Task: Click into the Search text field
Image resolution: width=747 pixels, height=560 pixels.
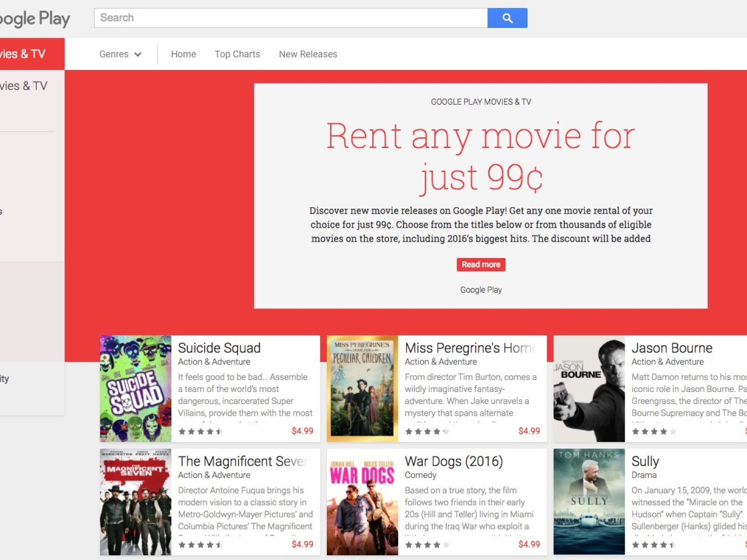Action: pyautogui.click(x=290, y=18)
